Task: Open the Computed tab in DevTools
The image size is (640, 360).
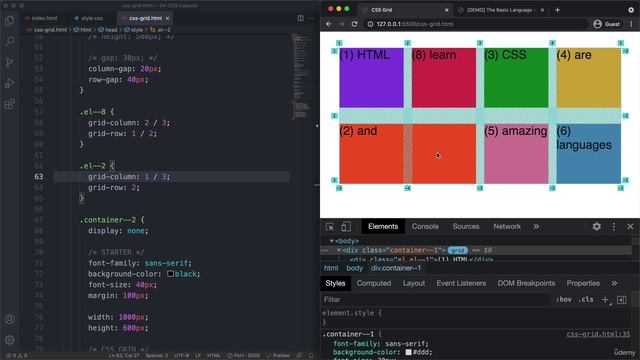Action: (x=373, y=283)
